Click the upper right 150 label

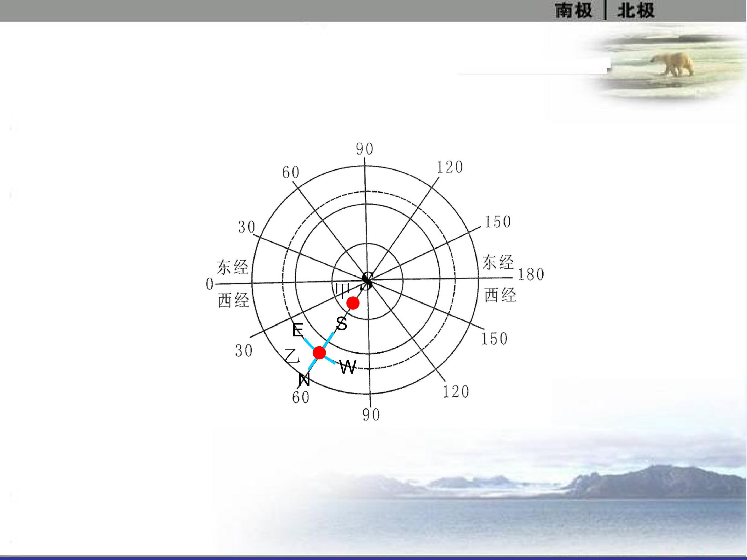498,222
